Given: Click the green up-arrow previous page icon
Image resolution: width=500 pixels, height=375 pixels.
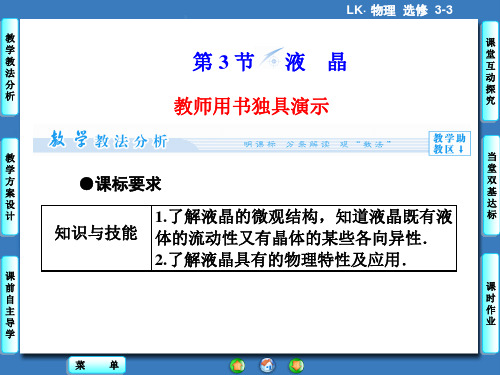Looking at the screenshot, I should (x=237, y=365).
